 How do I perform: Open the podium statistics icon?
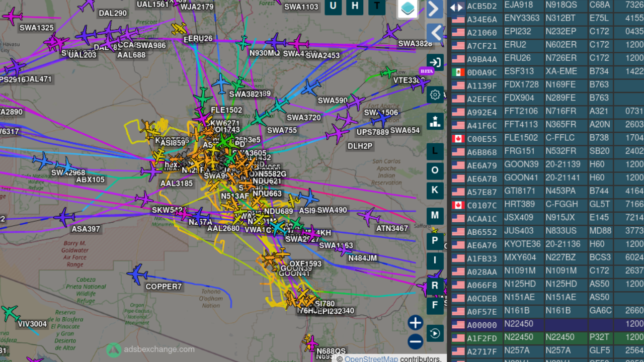click(435, 121)
